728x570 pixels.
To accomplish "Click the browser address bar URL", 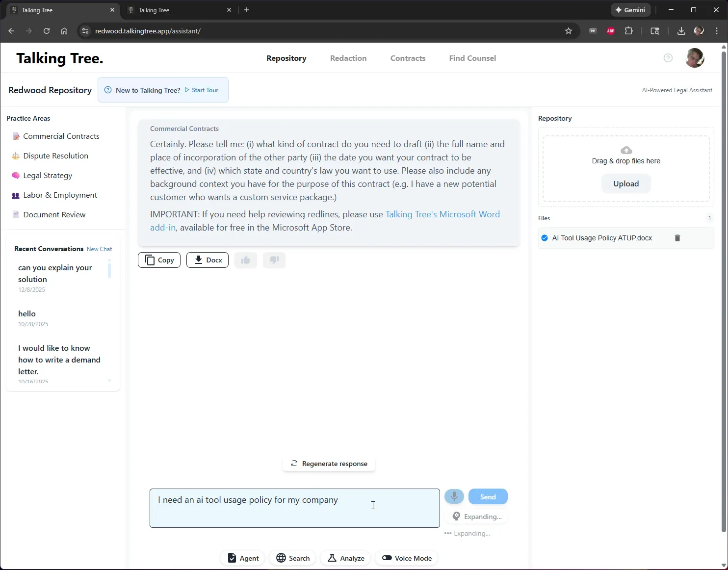I will (x=148, y=31).
